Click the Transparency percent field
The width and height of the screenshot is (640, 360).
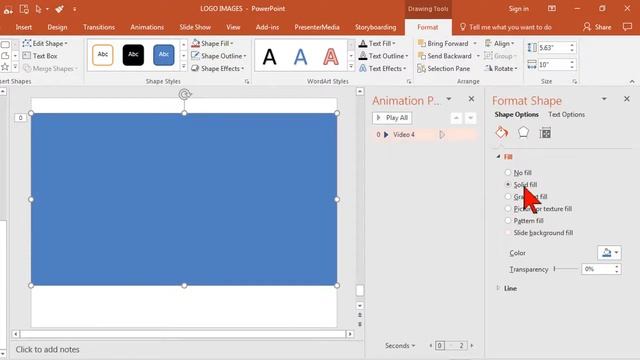click(x=598, y=269)
